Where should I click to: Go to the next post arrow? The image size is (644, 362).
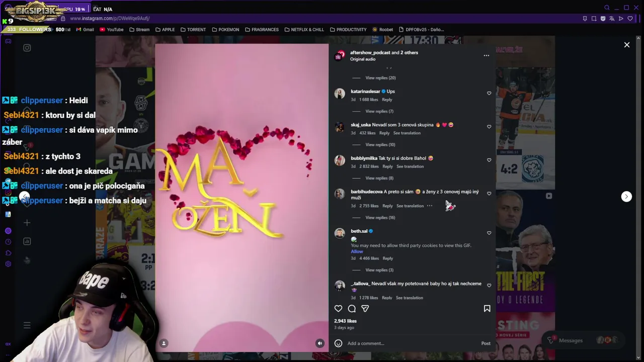coord(626,197)
